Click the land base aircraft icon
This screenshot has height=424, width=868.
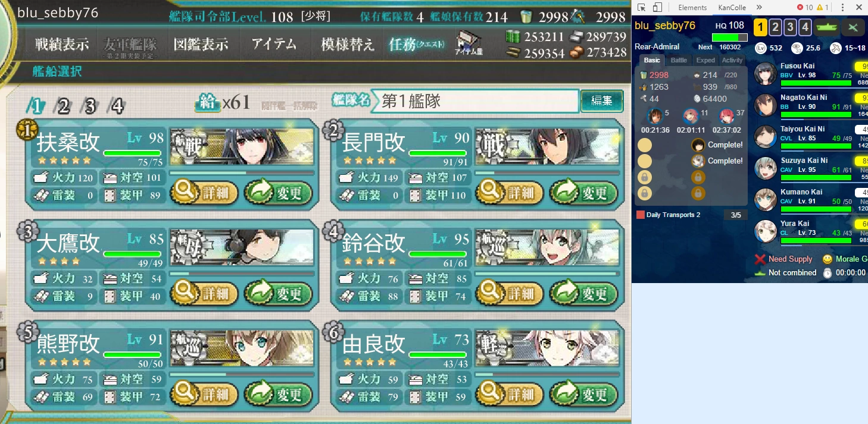click(853, 27)
